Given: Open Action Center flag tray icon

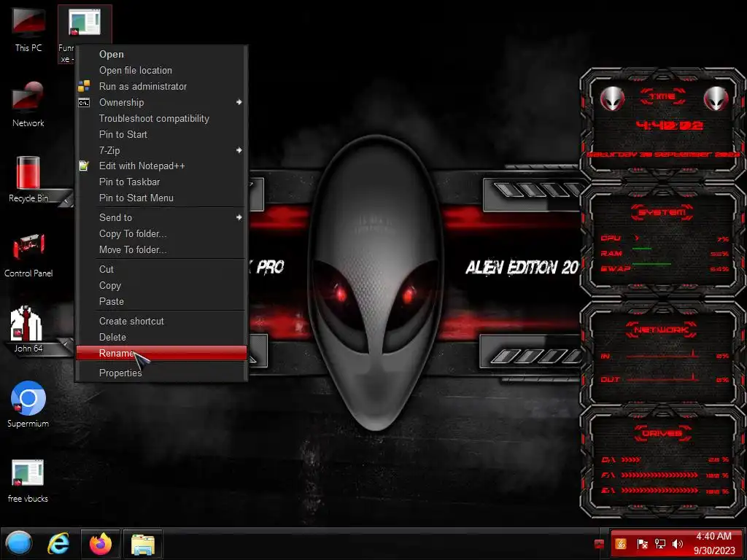Looking at the screenshot, I should coord(642,544).
